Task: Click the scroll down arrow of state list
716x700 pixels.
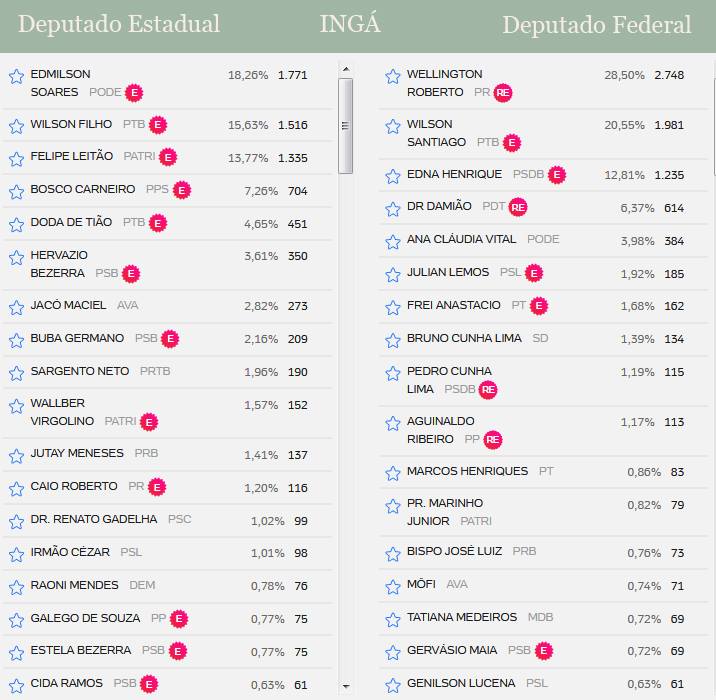Action: [346, 686]
